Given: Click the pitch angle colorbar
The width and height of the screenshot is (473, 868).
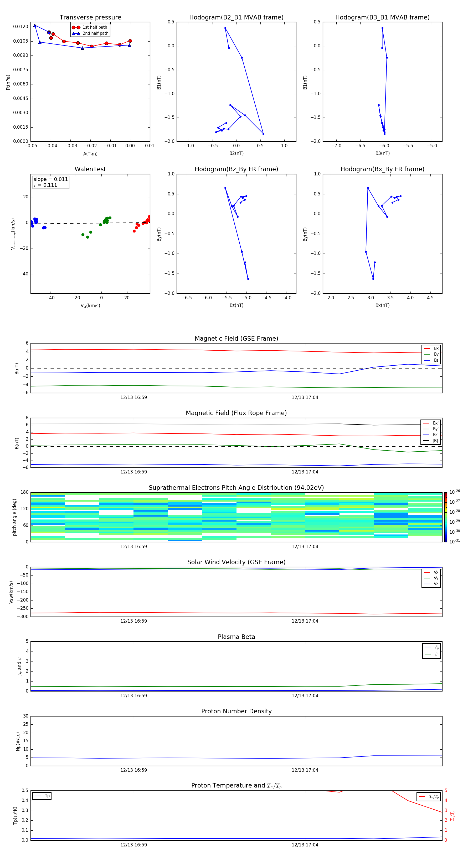Looking at the screenshot, I should [446, 517].
